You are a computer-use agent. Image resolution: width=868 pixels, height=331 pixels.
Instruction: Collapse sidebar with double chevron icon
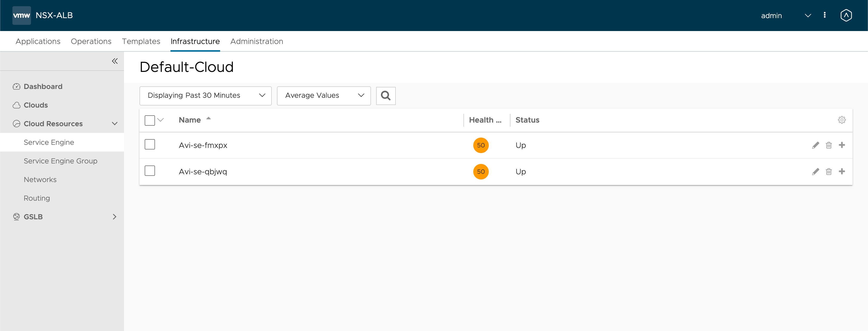click(x=115, y=61)
